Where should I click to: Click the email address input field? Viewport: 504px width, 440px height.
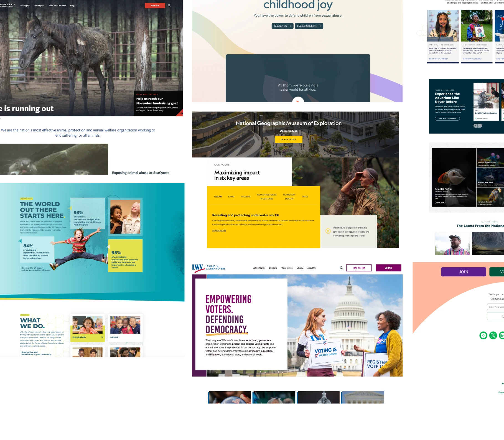pos(496,307)
